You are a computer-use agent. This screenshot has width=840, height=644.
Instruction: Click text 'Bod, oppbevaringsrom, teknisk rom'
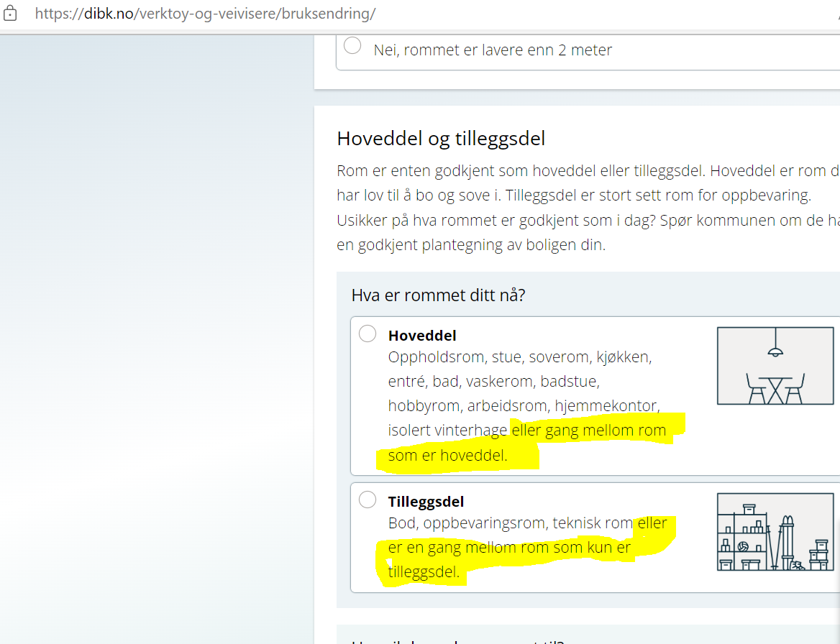tap(511, 523)
